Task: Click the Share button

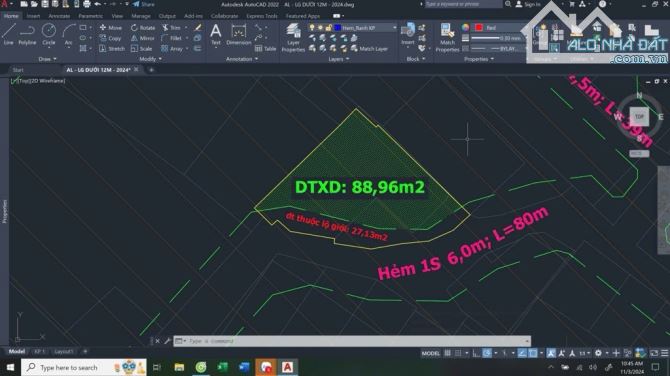Action: (144, 4)
